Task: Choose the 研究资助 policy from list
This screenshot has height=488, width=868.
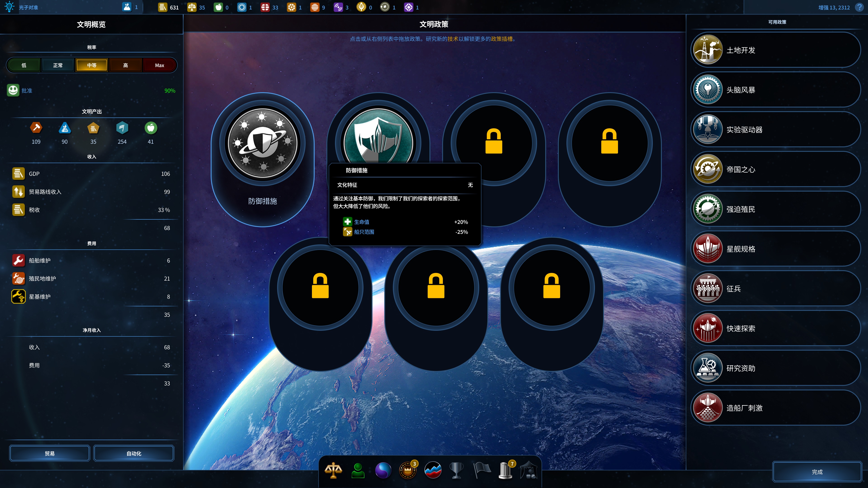Action: coord(775,368)
